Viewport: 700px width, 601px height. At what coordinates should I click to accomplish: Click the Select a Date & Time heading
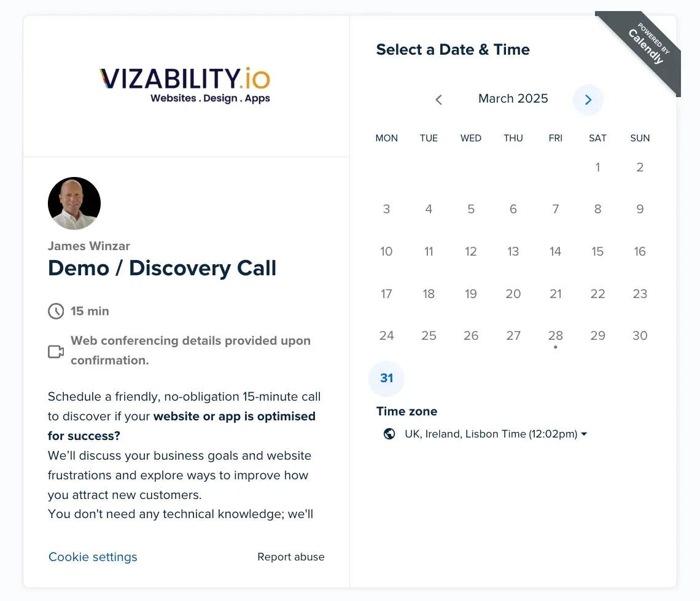coord(453,49)
